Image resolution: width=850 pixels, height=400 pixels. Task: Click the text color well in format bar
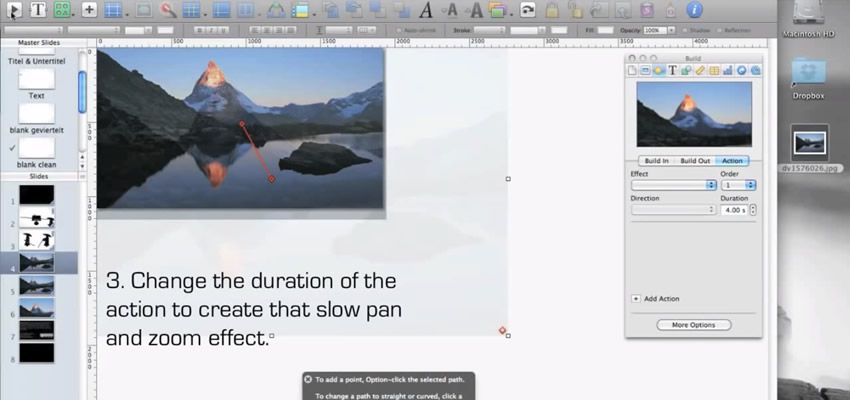click(x=166, y=30)
